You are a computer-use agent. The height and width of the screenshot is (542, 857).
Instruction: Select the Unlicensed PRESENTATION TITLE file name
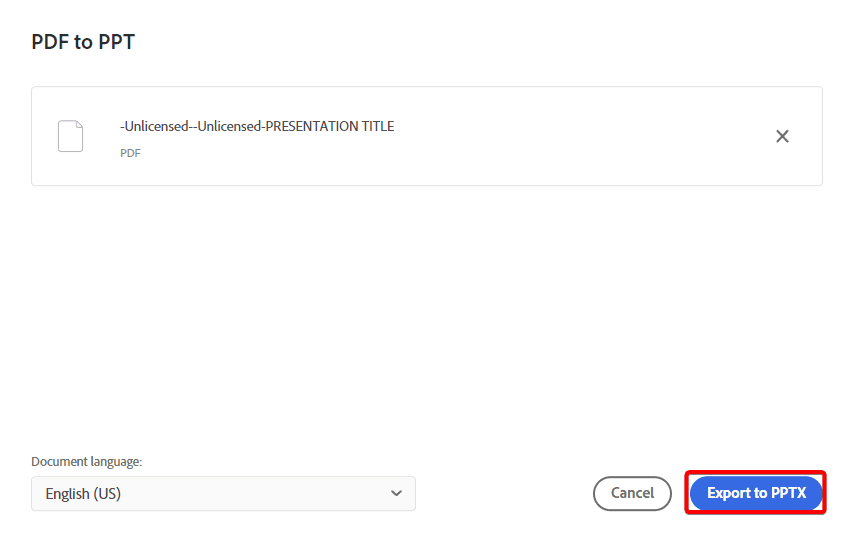coord(257,126)
